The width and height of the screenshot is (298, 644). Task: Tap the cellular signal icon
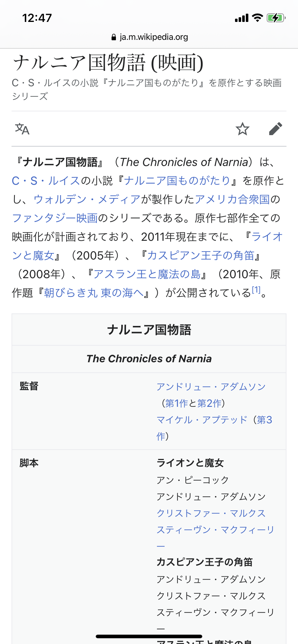click(241, 18)
